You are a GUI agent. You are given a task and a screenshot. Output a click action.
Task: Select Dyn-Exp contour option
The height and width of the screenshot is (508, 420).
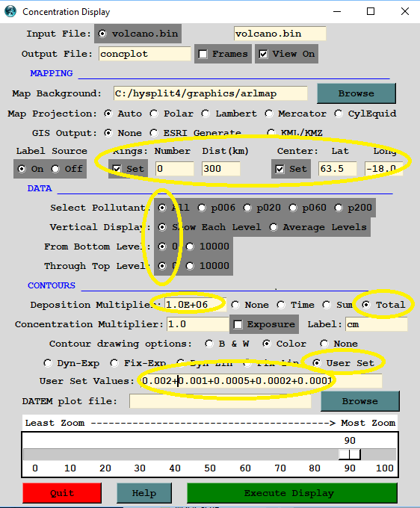coord(48,363)
